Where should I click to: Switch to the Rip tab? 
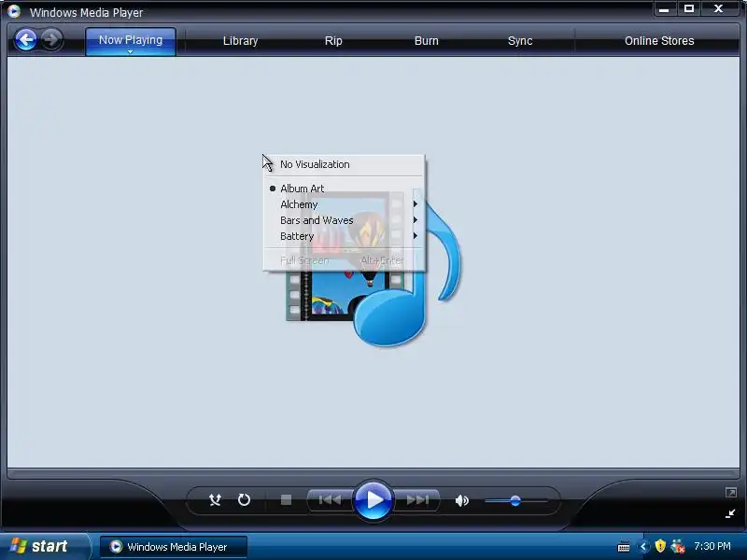(x=333, y=41)
